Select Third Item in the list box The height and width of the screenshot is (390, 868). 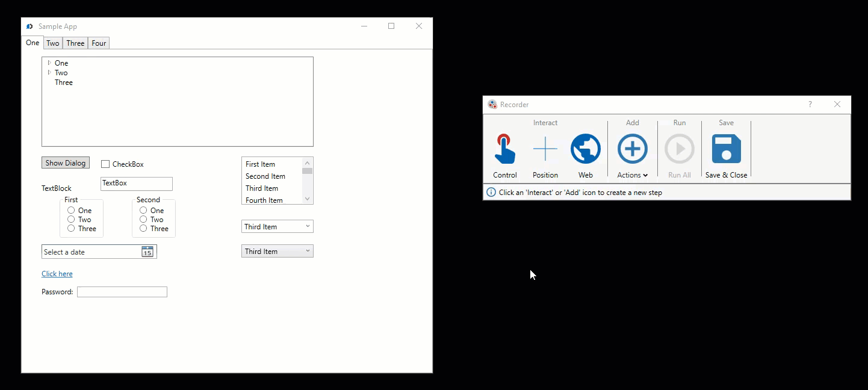tap(272, 188)
